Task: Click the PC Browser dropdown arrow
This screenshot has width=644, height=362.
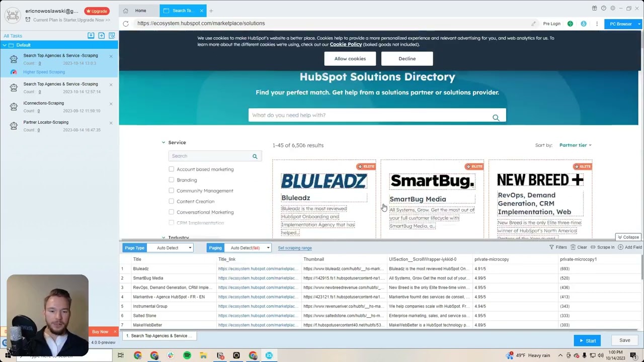Action: coord(639,24)
